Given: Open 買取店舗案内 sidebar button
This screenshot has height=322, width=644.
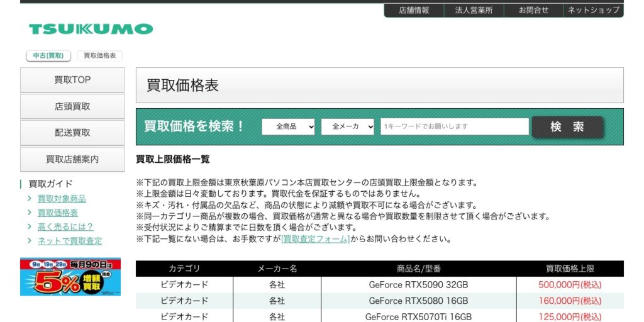Looking at the screenshot, I should pos(72,159).
